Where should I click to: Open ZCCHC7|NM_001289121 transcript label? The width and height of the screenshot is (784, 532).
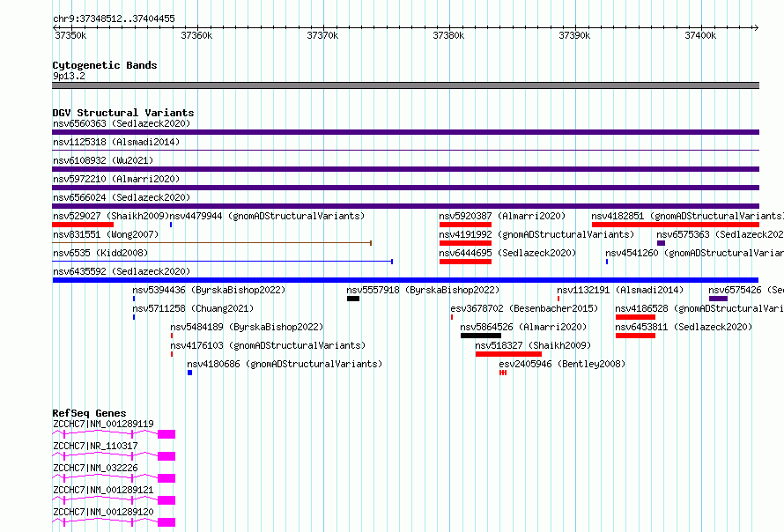(x=103, y=490)
